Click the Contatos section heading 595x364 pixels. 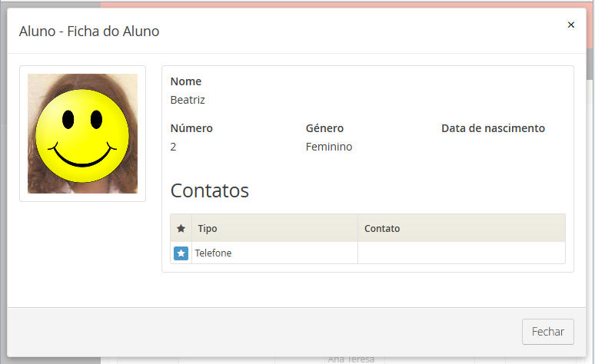(209, 190)
